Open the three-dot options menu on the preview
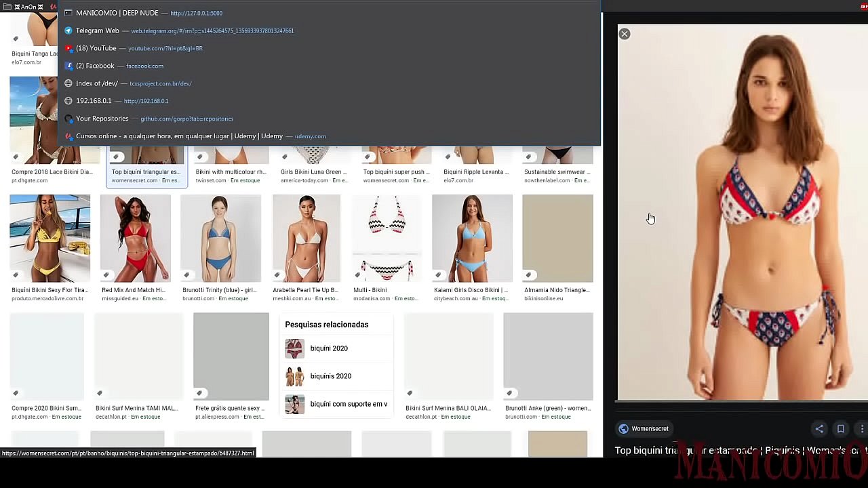Screen dimensions: 868x488 coord(862,428)
